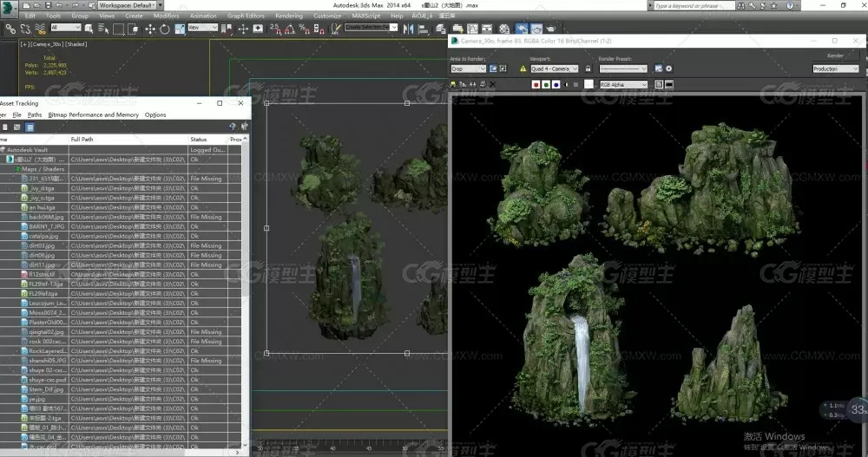This screenshot has height=457, width=868.
Task: Click the Help icon in Asset Tracking toolbar
Action: 233,127
